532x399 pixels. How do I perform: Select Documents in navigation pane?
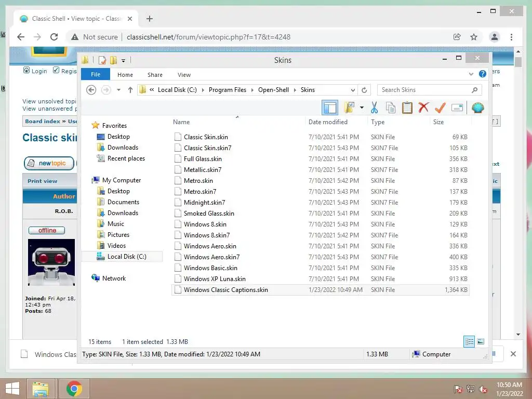click(x=123, y=202)
